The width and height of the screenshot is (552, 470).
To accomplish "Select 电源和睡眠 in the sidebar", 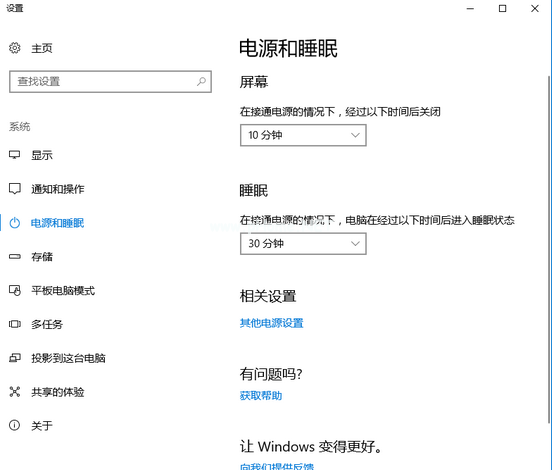I will point(57,223).
